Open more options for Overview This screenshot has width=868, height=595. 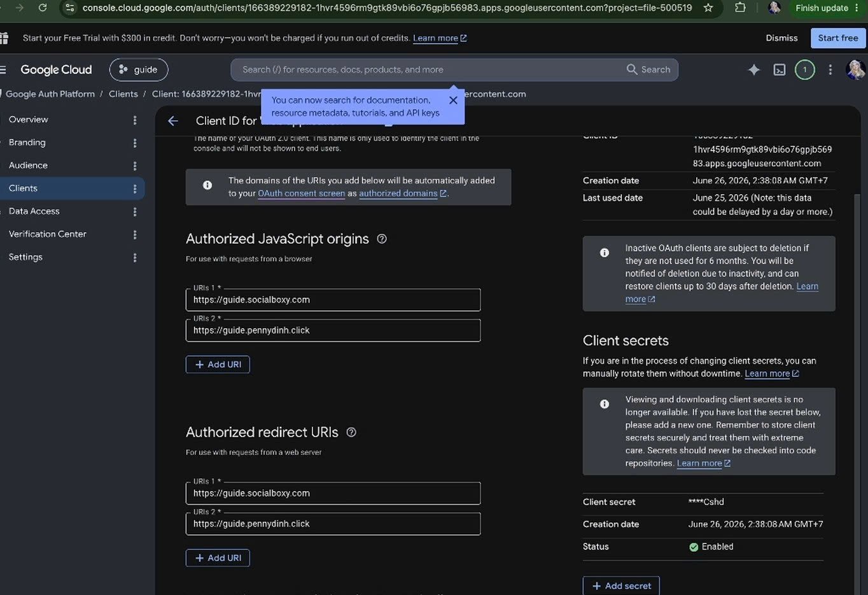pyautogui.click(x=135, y=120)
